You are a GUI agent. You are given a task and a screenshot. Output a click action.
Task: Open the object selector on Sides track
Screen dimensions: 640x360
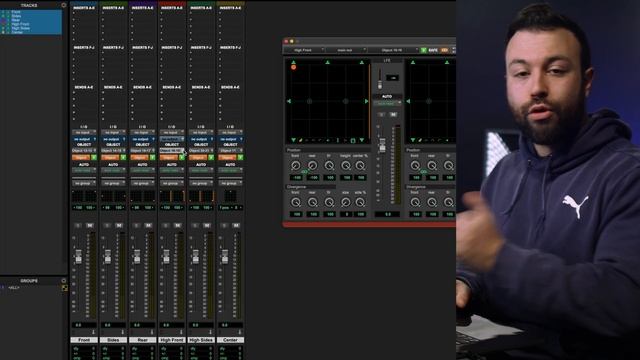[x=113, y=151]
